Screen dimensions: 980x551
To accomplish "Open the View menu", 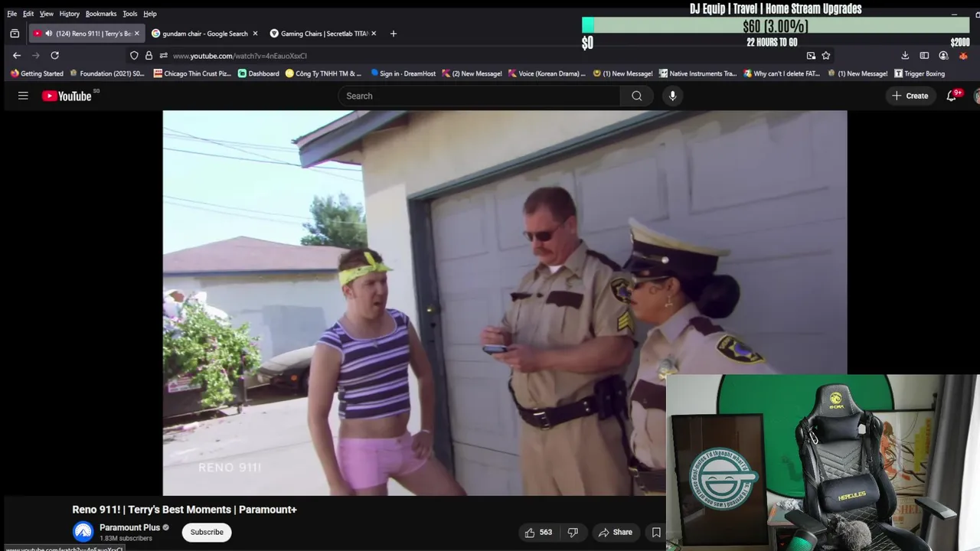I will click(x=47, y=14).
